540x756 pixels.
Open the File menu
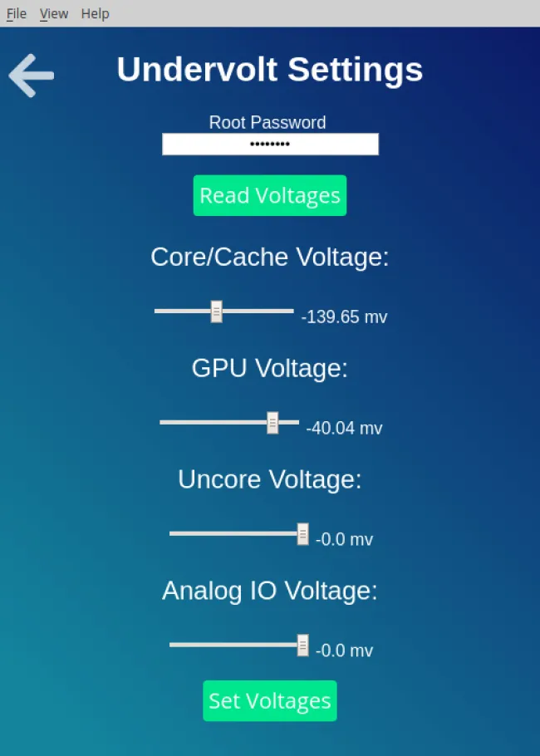[x=17, y=13]
